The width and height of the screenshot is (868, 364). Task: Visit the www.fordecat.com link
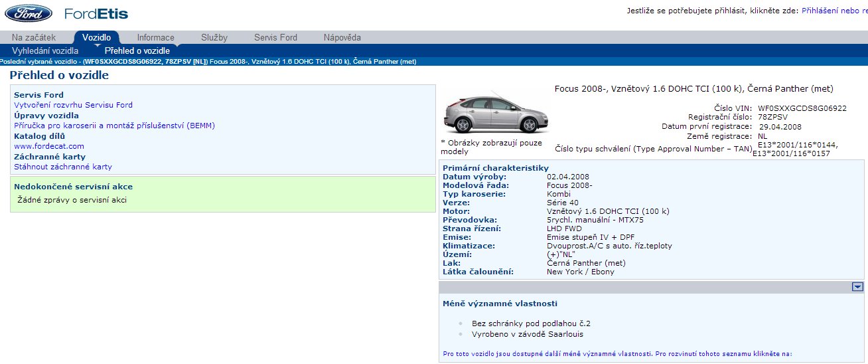[x=49, y=146]
